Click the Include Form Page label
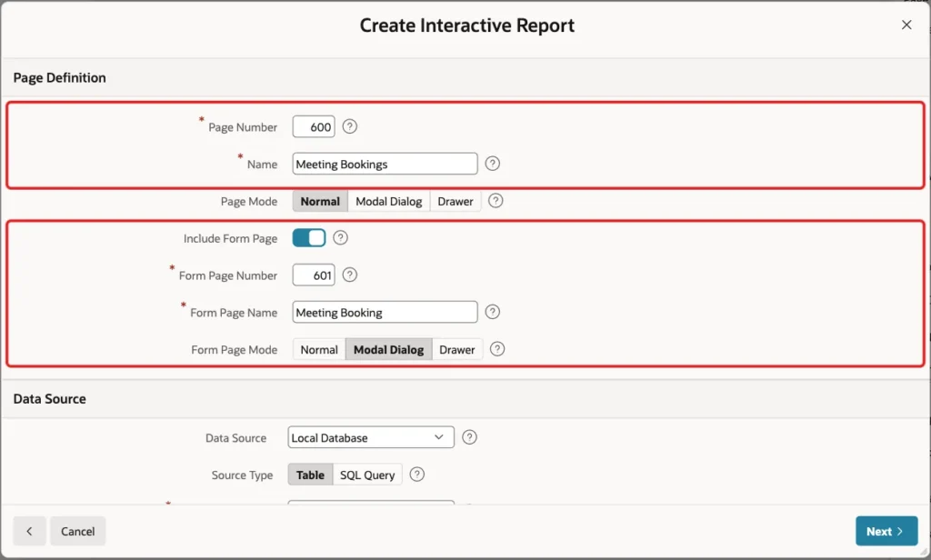931x560 pixels. (x=230, y=239)
